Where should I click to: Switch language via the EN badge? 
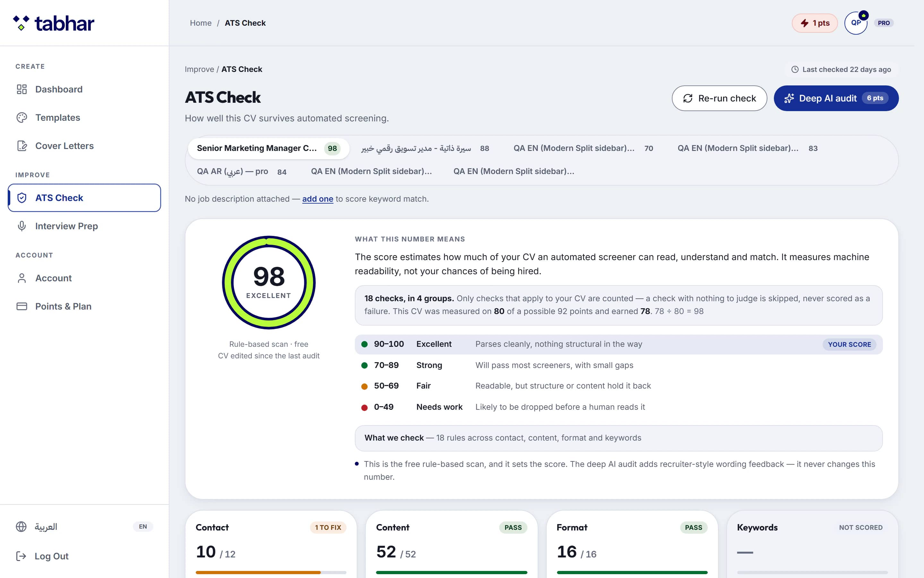pos(143,526)
